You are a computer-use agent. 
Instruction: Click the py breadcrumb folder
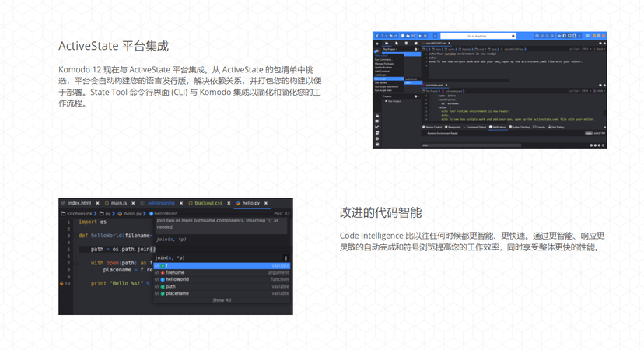pos(106,213)
